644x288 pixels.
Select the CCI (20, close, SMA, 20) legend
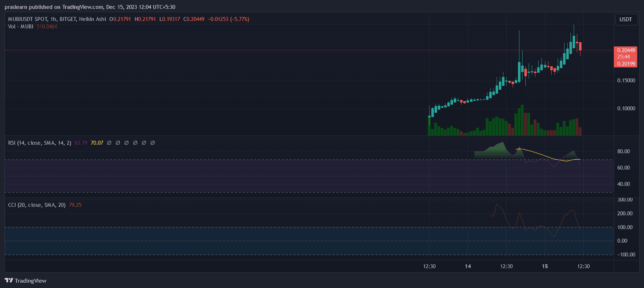(37, 205)
